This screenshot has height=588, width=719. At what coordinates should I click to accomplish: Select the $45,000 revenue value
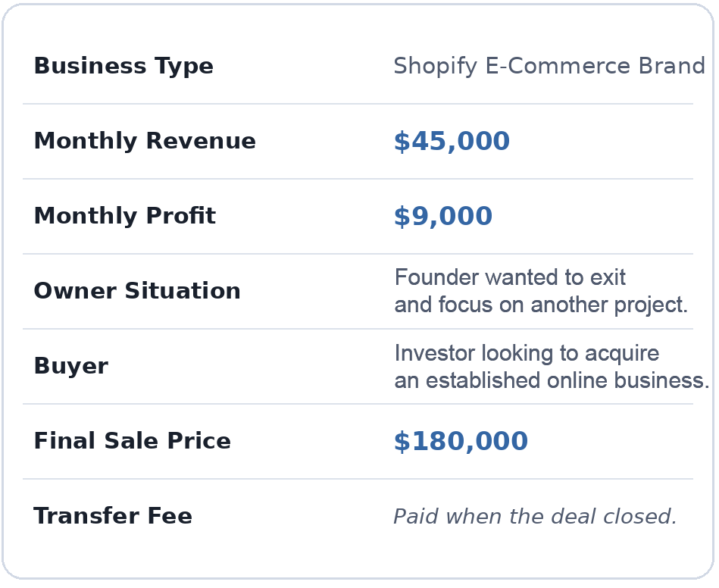pyautogui.click(x=452, y=142)
